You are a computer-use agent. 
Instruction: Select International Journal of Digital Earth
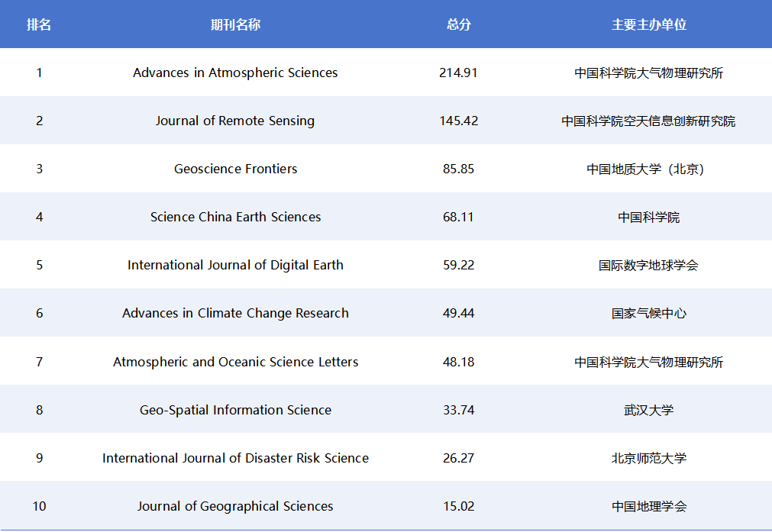click(x=235, y=265)
